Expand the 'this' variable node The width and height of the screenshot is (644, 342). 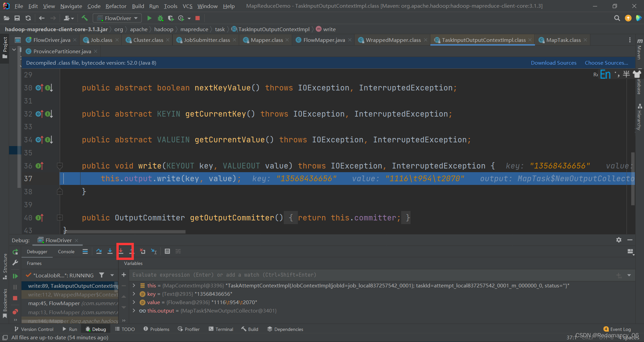[134, 285]
